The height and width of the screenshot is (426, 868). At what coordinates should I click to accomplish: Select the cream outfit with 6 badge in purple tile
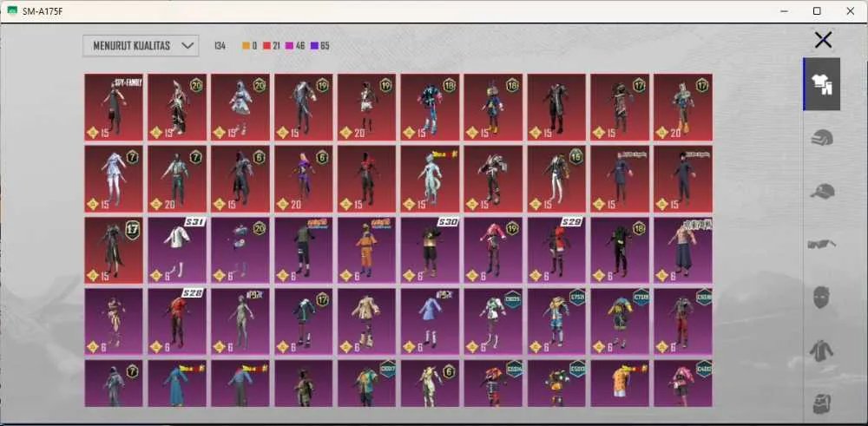(x=431, y=383)
